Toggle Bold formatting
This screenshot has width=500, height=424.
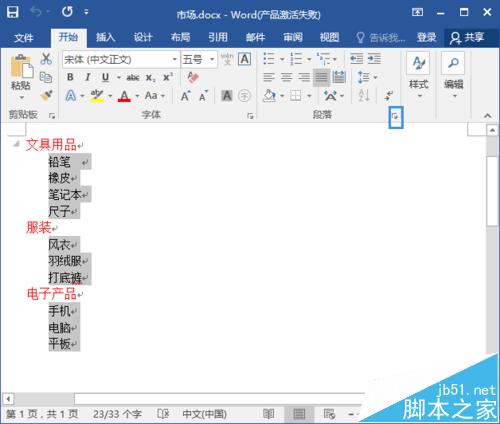point(70,77)
